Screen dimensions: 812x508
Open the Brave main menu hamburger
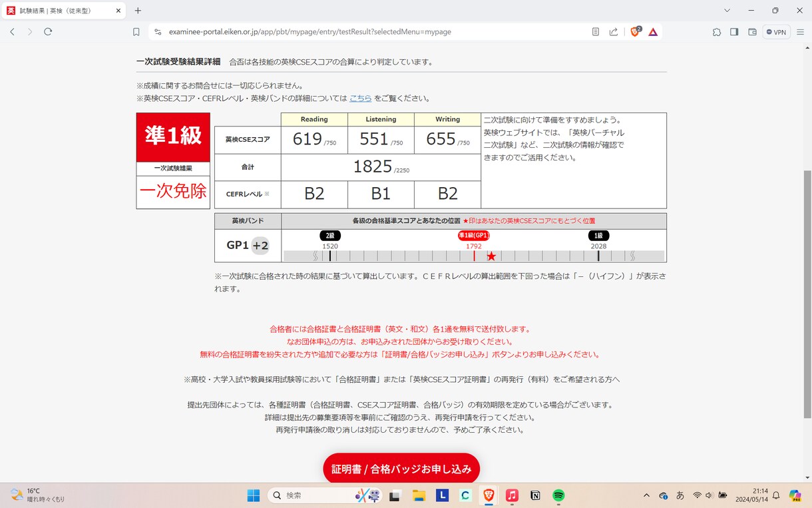click(800, 31)
